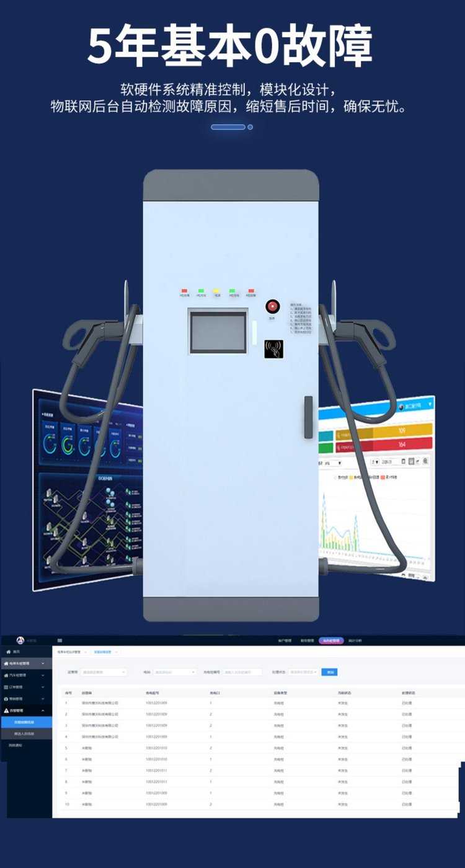Expand the 电单车桩管理 sidebar section
This screenshot has width=465, height=868.
coord(42,663)
